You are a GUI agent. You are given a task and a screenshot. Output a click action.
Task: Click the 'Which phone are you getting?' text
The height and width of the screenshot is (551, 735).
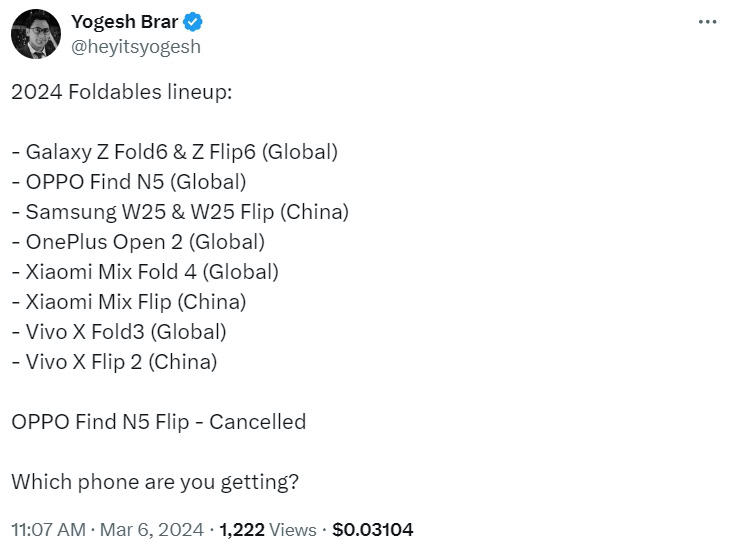155,481
